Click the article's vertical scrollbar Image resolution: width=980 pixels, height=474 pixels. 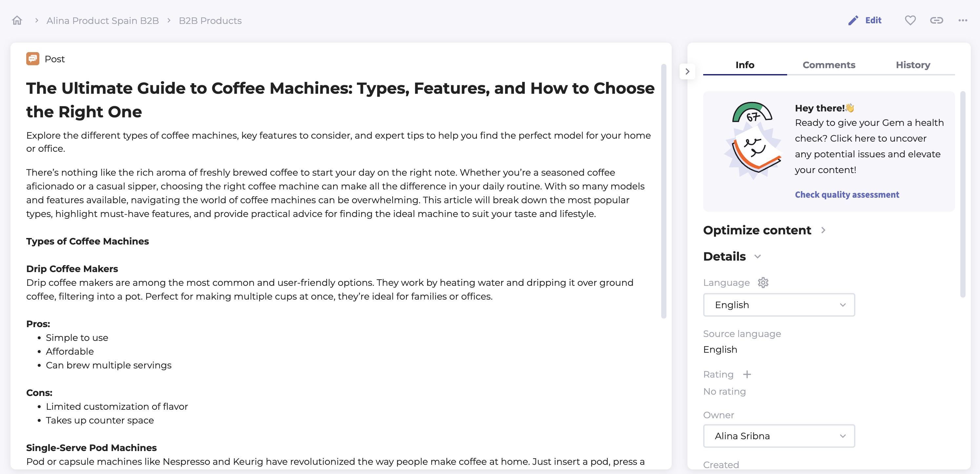click(x=664, y=190)
